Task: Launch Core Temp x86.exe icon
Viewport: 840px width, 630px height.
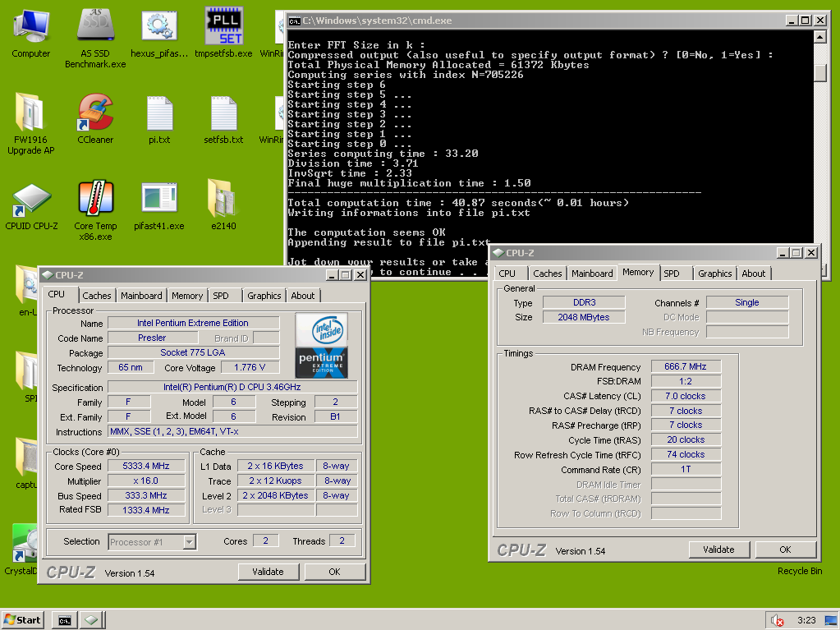Action: (x=95, y=210)
